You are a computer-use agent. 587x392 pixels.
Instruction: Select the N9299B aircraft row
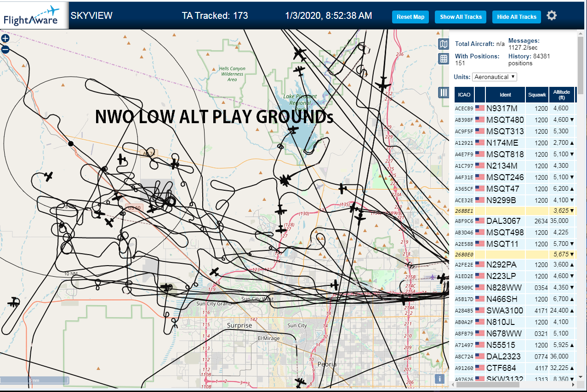[515, 200]
